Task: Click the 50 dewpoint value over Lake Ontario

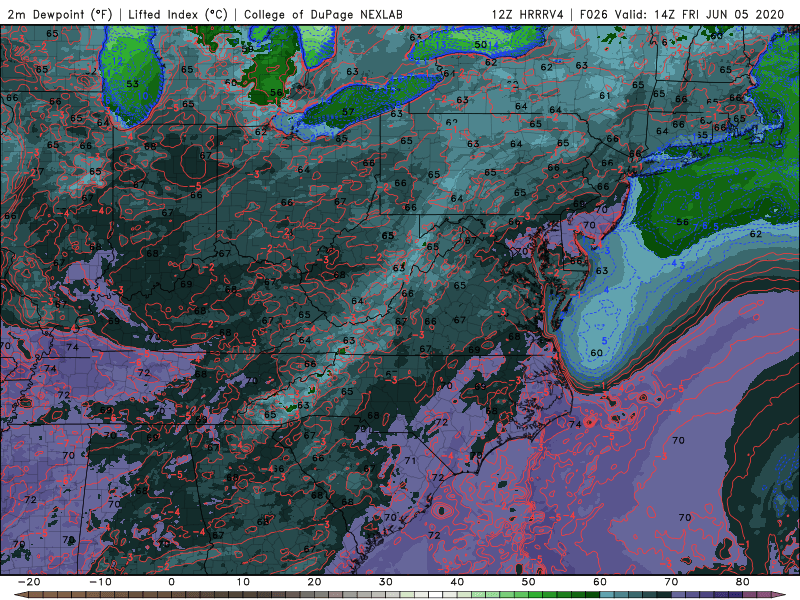Action: (480, 45)
